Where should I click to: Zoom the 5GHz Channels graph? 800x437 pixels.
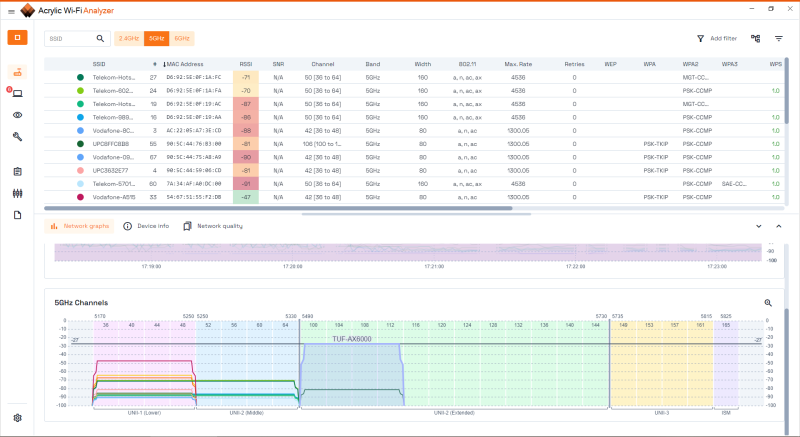coord(768,303)
